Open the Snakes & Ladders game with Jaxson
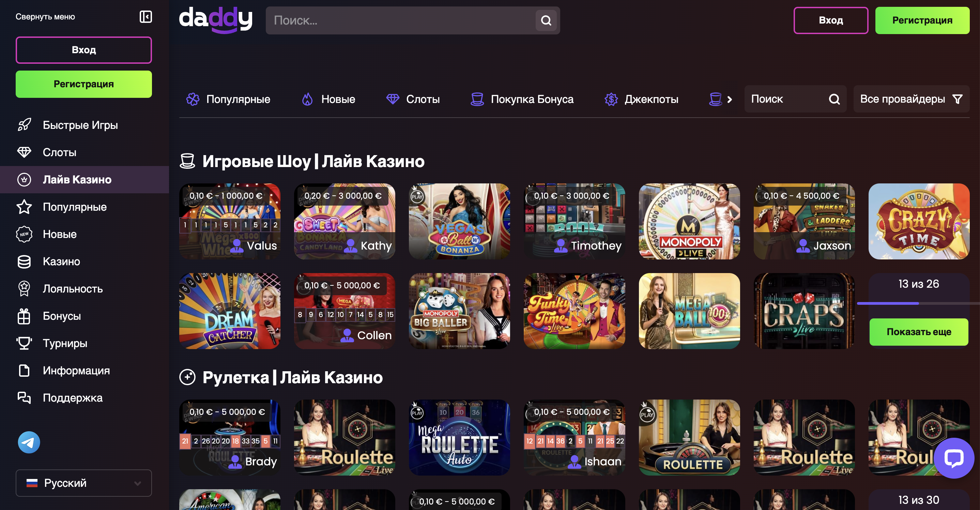This screenshot has width=980, height=510. pyautogui.click(x=804, y=222)
